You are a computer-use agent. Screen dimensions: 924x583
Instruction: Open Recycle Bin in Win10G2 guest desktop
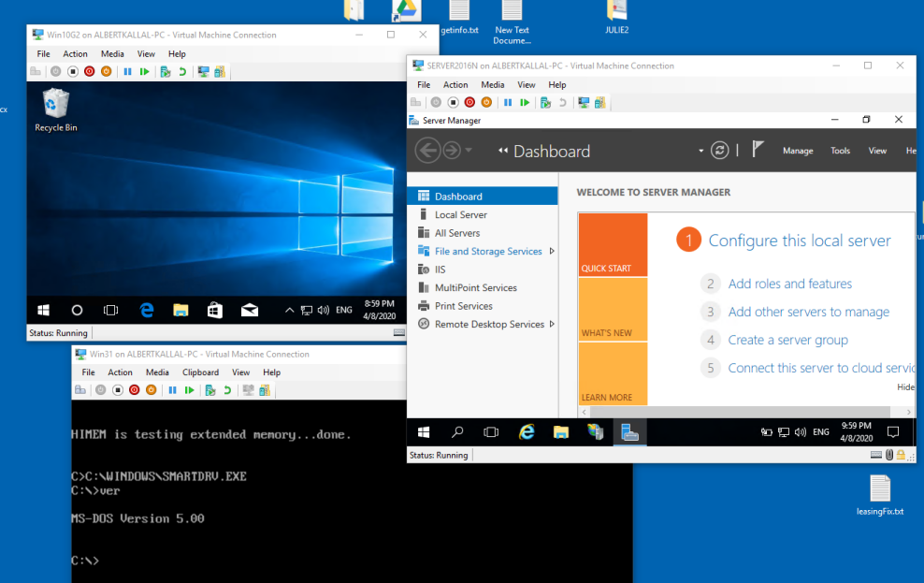(x=56, y=110)
